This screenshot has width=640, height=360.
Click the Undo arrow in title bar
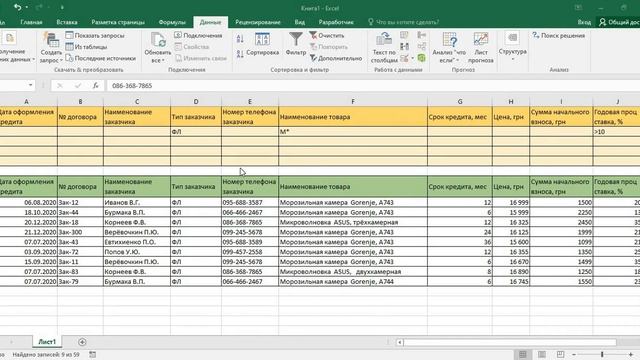pos(17,7)
